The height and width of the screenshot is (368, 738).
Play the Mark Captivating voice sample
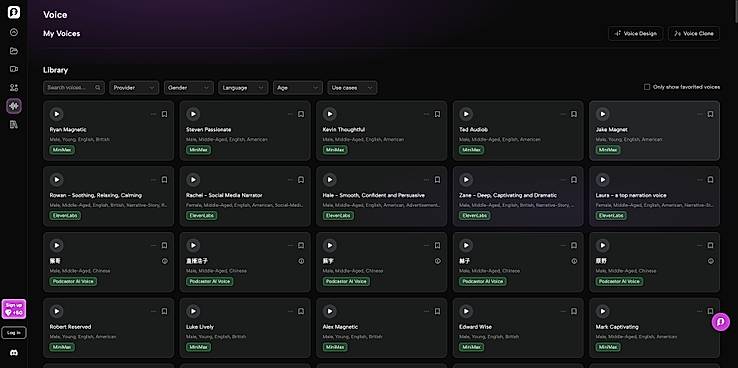(x=602, y=311)
